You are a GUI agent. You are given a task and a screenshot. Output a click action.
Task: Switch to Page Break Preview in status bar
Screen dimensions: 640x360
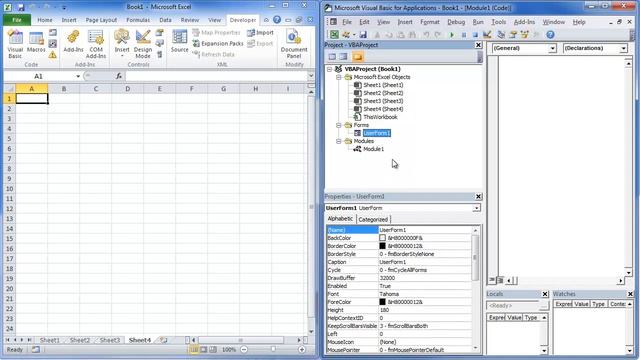[213, 349]
